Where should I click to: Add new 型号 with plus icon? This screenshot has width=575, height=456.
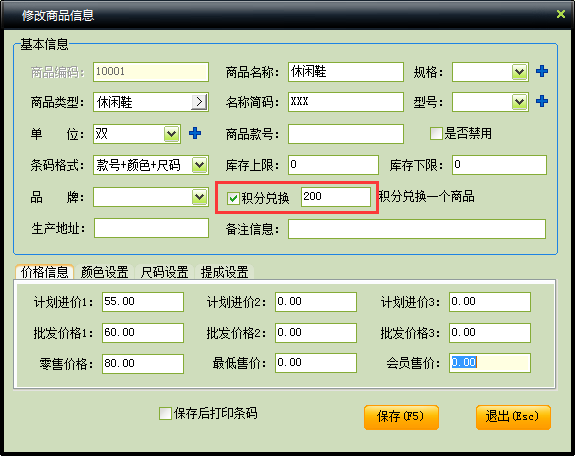coord(542,101)
